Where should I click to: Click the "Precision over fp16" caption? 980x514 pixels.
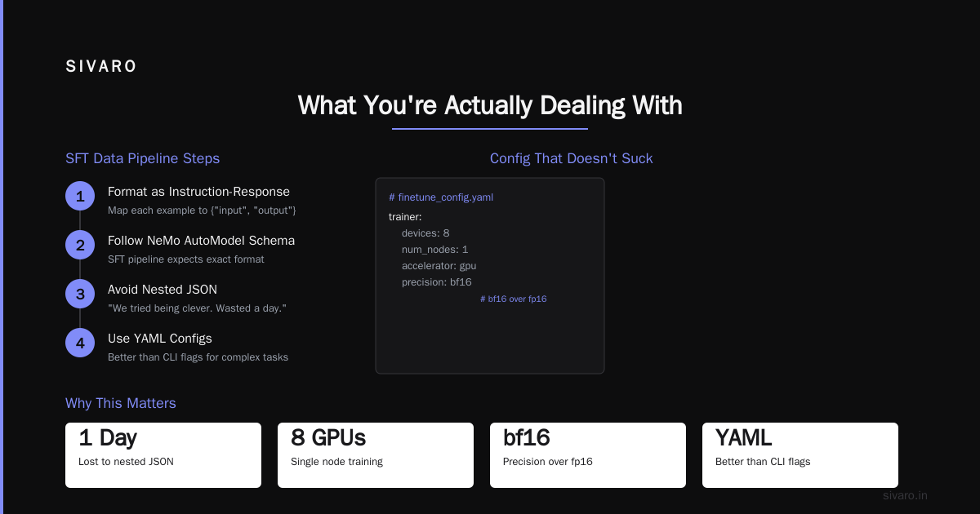pos(548,462)
